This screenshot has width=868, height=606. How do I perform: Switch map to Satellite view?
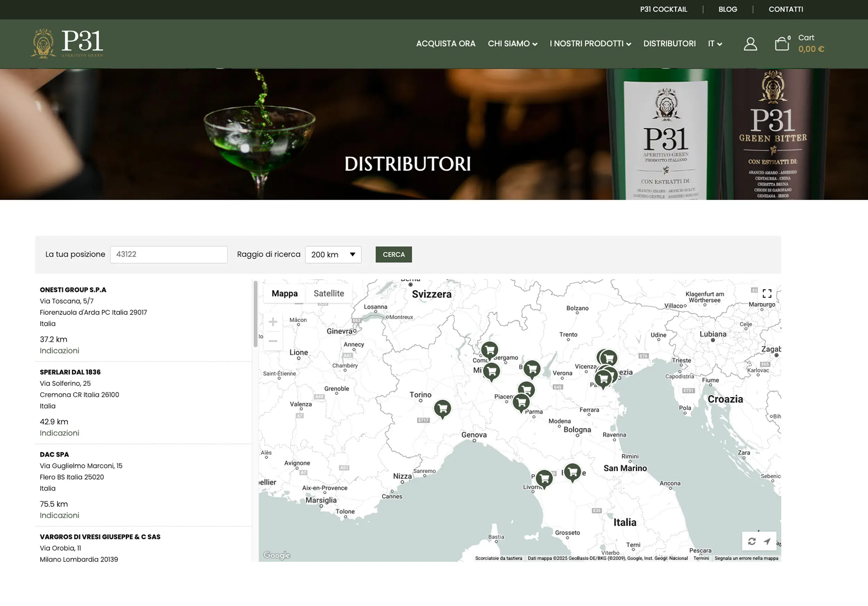click(328, 293)
